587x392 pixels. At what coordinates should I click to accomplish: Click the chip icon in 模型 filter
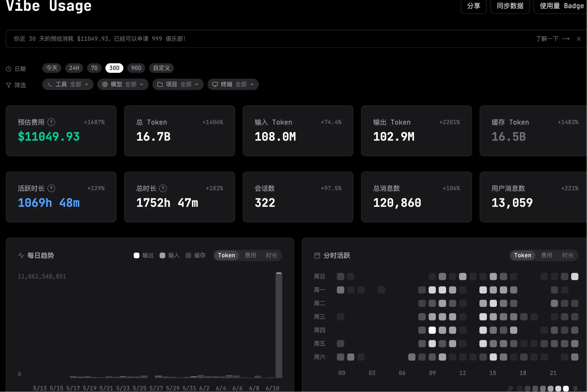pyautogui.click(x=105, y=85)
